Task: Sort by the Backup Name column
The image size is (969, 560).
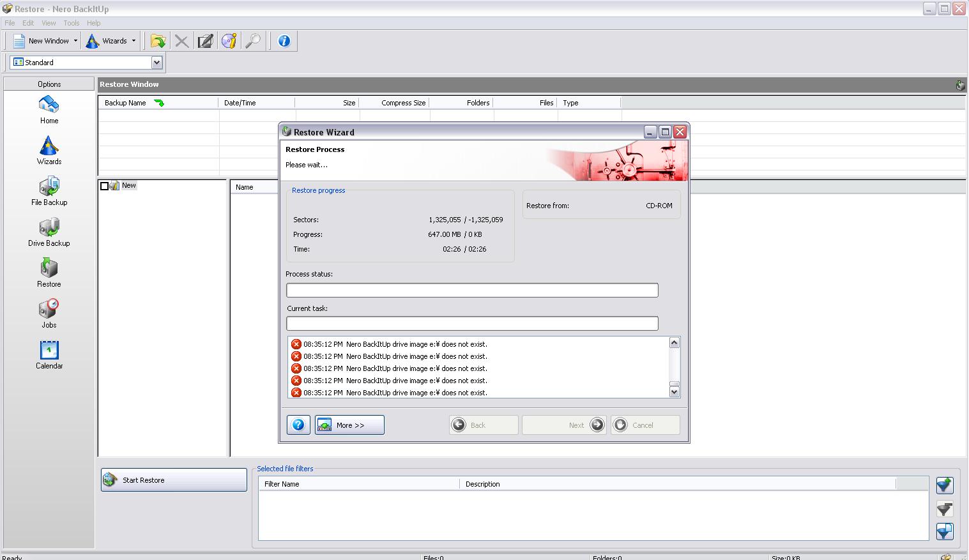Action: click(x=125, y=103)
